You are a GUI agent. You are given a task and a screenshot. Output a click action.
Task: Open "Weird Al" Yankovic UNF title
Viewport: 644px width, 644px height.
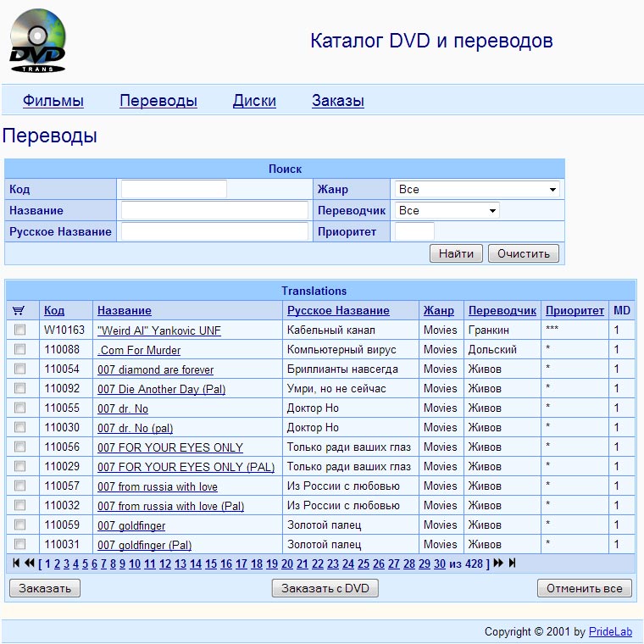click(159, 330)
